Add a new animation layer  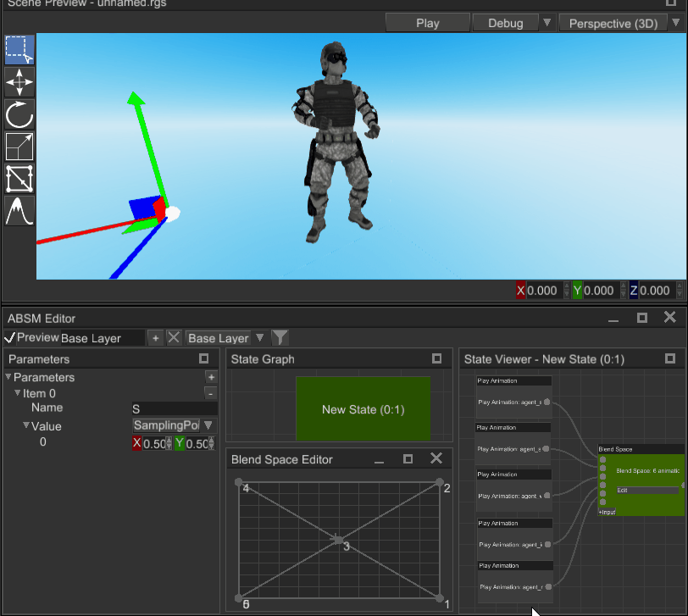(155, 338)
